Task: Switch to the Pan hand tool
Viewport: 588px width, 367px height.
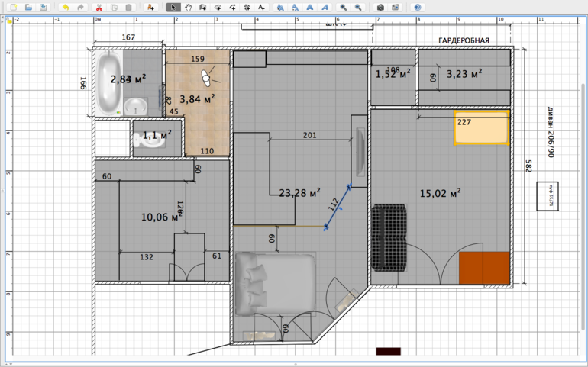Action: (x=188, y=7)
